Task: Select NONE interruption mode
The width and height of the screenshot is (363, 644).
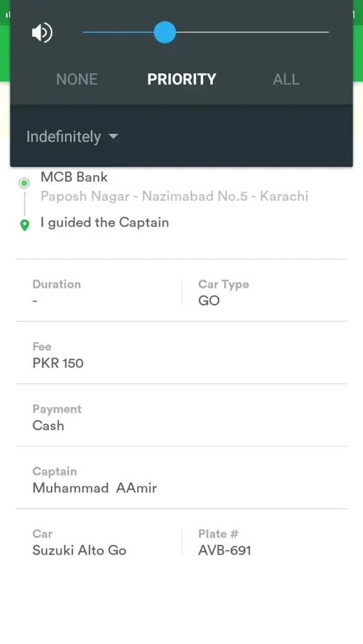Action: click(77, 79)
